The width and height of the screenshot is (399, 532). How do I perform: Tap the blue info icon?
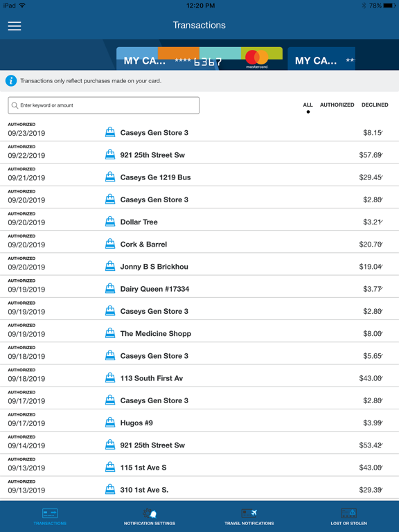[x=11, y=81]
